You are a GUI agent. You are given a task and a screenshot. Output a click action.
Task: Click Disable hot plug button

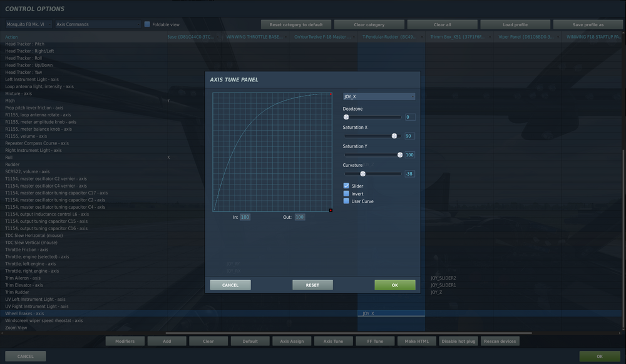pyautogui.click(x=458, y=341)
